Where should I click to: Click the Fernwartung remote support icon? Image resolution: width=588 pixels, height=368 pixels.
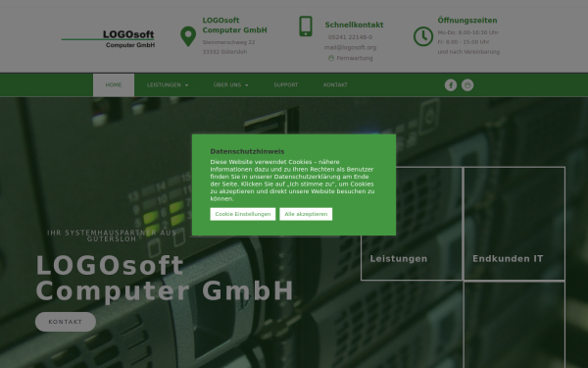(x=331, y=58)
